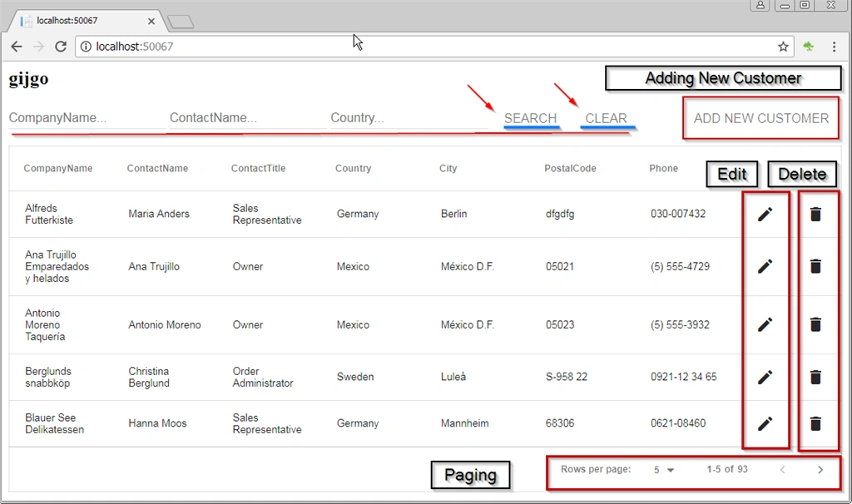The height and width of the screenshot is (504, 852).
Task: Select the localhost:50067 browser tab
Action: click(87, 21)
